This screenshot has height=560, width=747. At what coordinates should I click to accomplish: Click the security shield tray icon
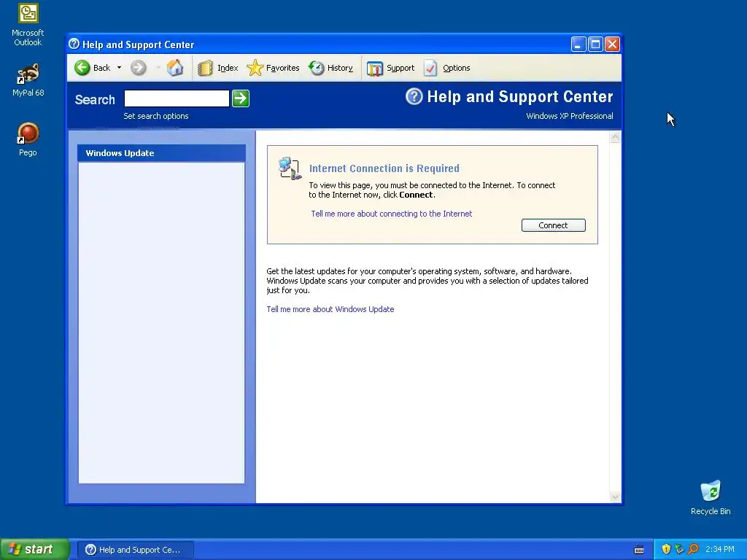[x=666, y=549]
